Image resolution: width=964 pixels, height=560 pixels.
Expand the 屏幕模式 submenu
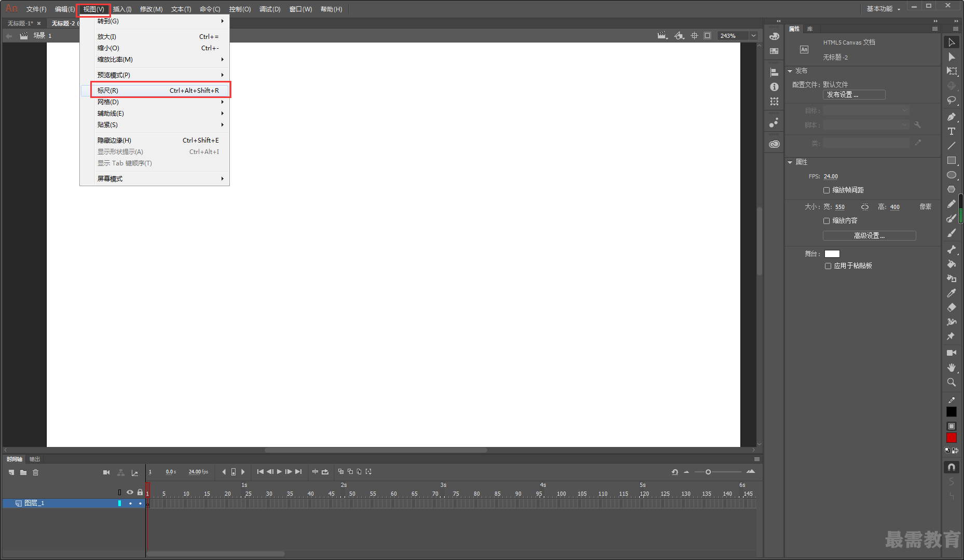(155, 179)
